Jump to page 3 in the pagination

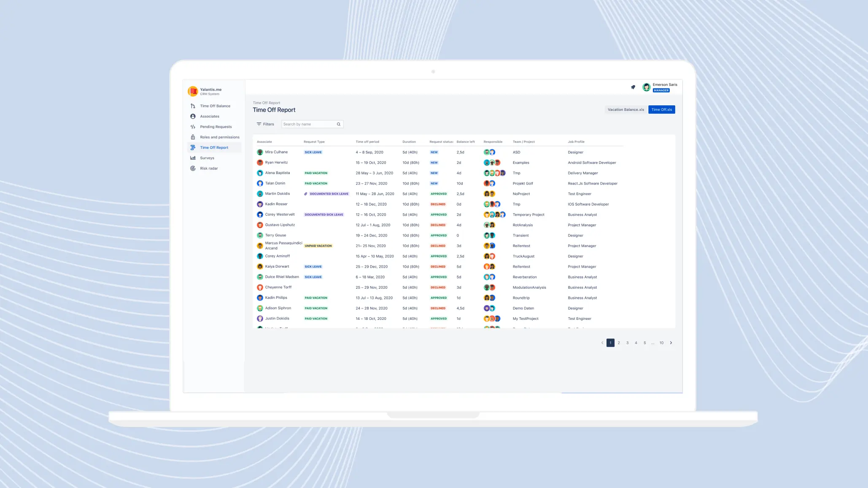pyautogui.click(x=627, y=343)
